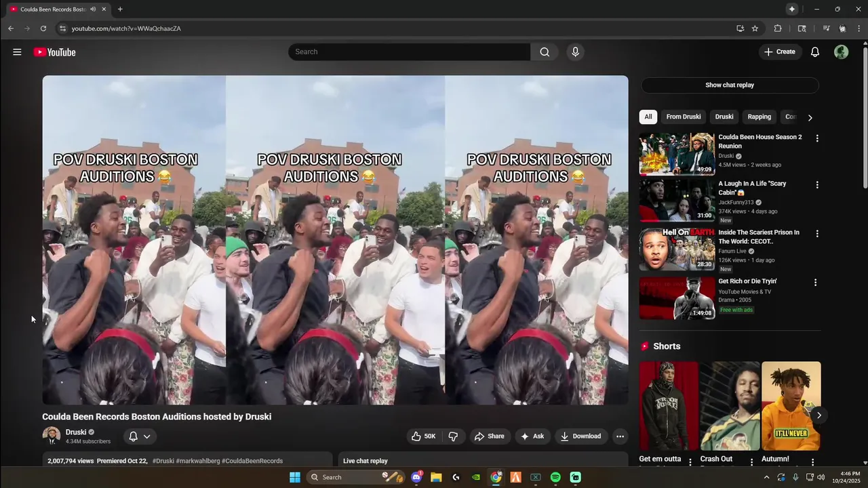
Task: Click Show chat replay button
Action: click(730, 85)
